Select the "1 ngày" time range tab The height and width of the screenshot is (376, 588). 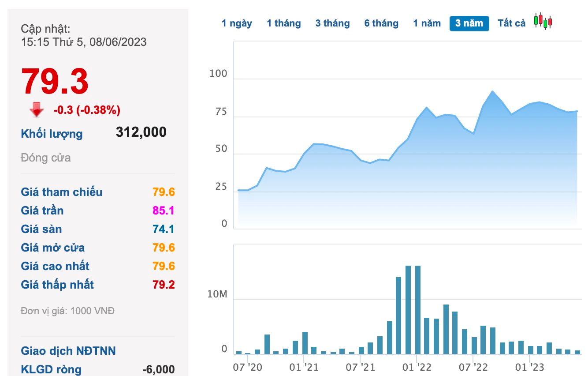[x=237, y=23]
